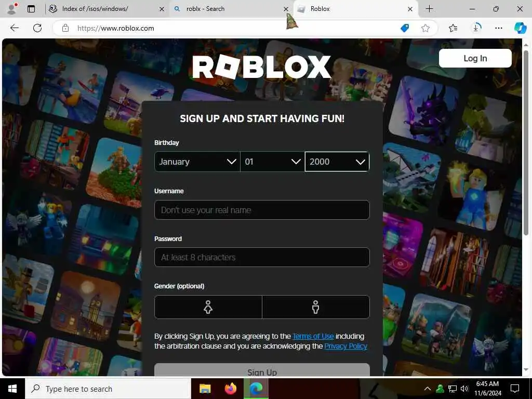Screen dimensions: 532x399
Task: Focus the Username input field
Action: (262, 210)
